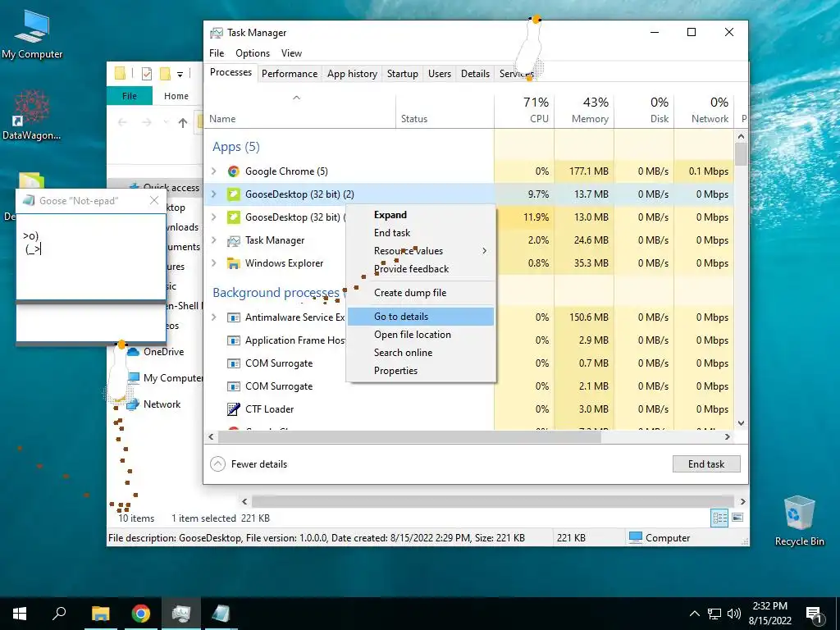This screenshot has width=840, height=630.
Task: Open the Home tab in File Explorer
Action: pos(176,96)
